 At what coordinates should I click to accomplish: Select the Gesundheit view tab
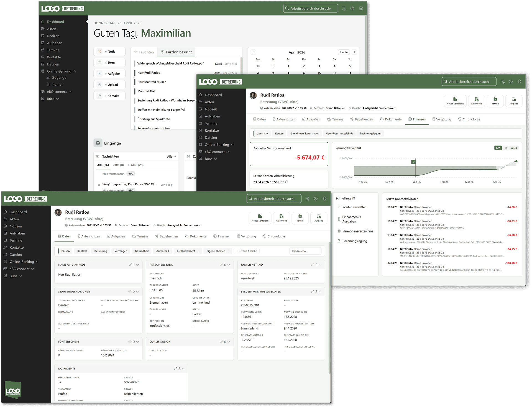pos(142,251)
